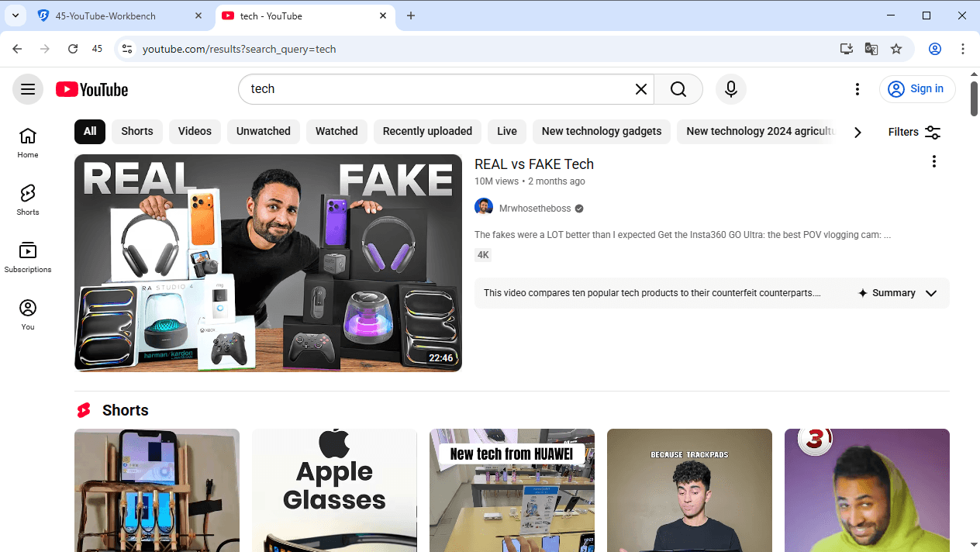Click the YouTube logo
Screen dimensions: 980x552
pyautogui.click(x=91, y=89)
